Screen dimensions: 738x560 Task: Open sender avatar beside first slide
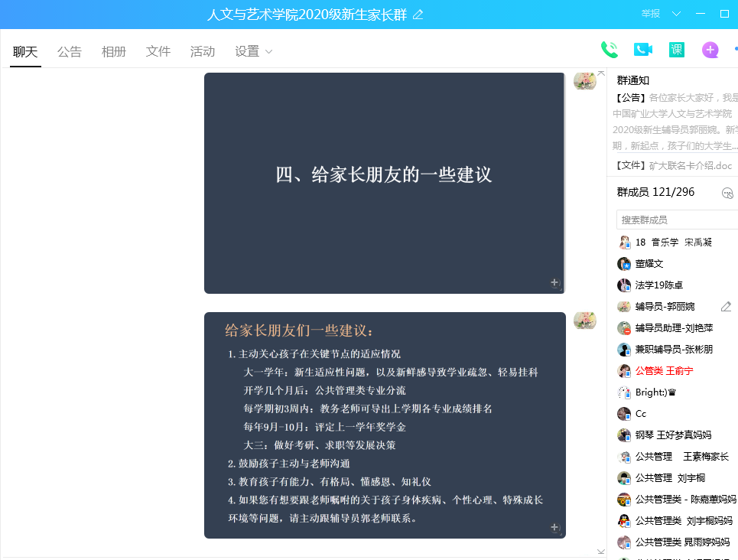point(585,81)
